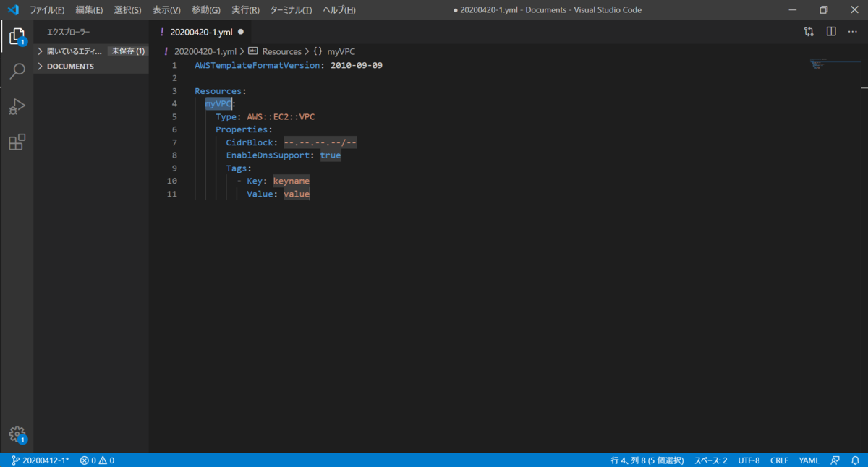Open the Run and Debug view
The image size is (868, 467).
pyautogui.click(x=17, y=107)
